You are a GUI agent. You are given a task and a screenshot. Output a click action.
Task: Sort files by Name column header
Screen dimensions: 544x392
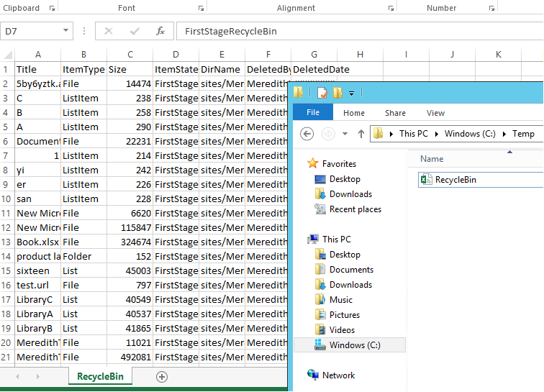coord(432,159)
